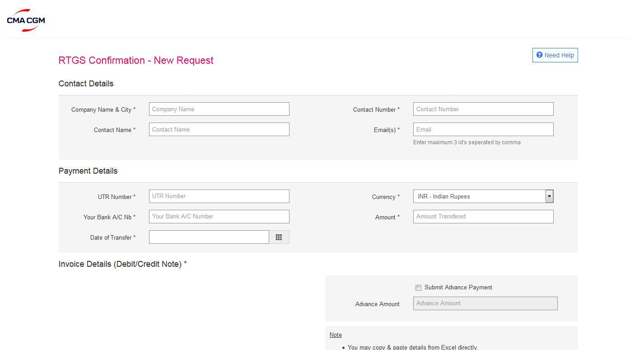Click the Amount Transfered field
This screenshot has height=350, width=644.
[x=483, y=217]
